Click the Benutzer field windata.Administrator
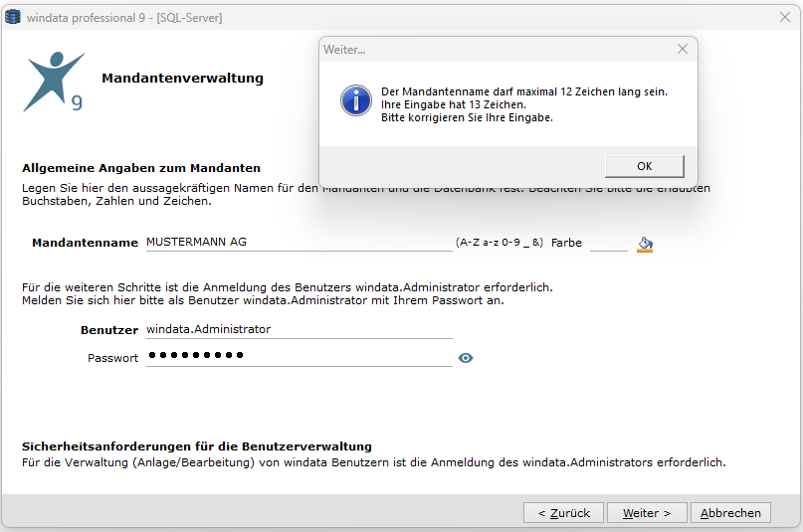Screen dimensions: 803x532 coord(300,329)
